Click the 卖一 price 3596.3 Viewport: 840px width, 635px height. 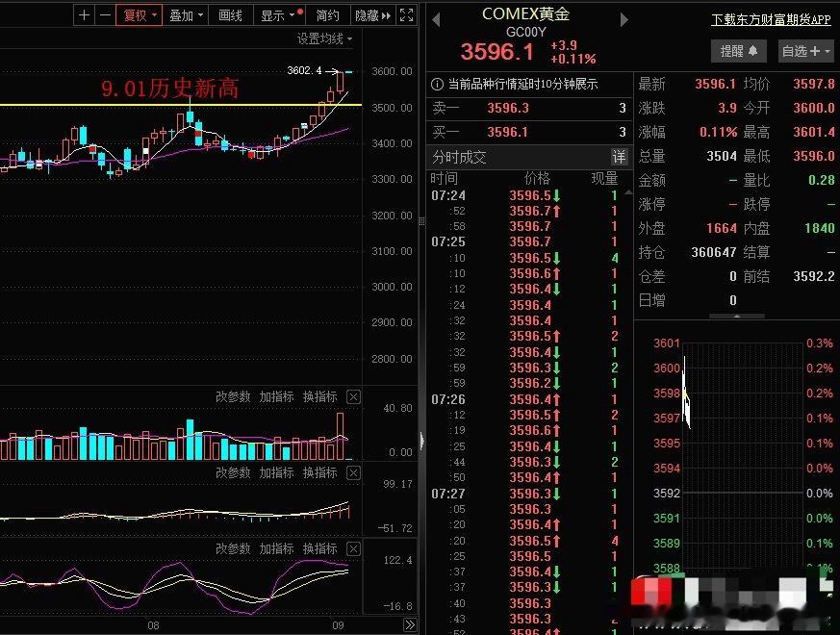508,109
